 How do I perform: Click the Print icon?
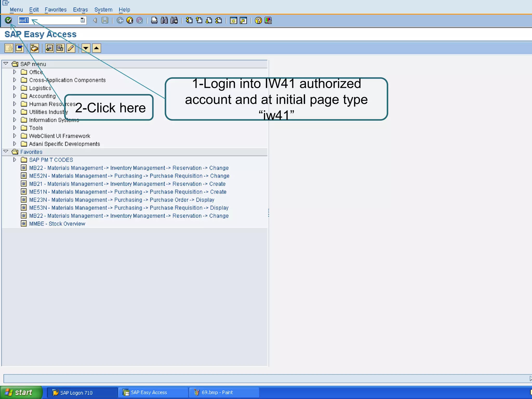[154, 20]
